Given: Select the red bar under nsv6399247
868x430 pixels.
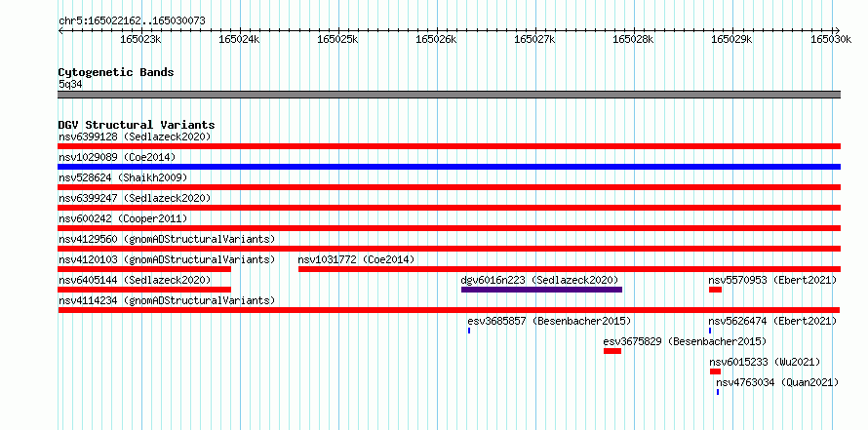Looking at the screenshot, I should click(449, 208).
